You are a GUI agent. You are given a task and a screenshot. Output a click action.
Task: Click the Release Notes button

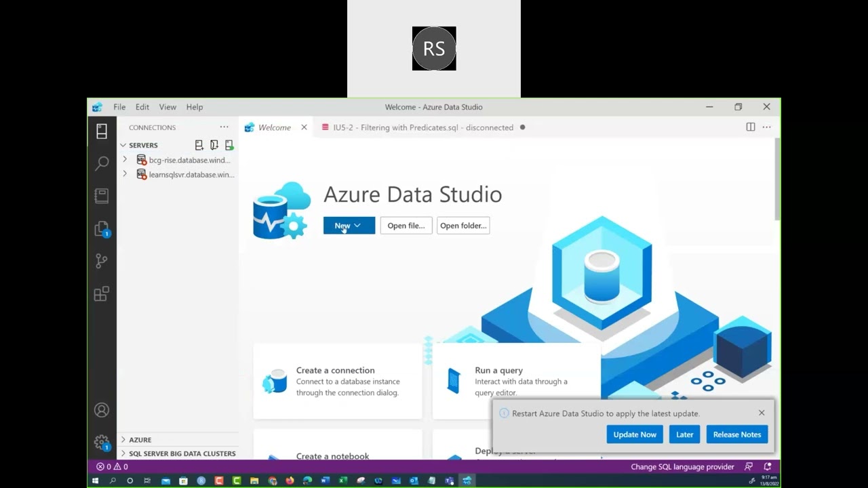point(737,434)
